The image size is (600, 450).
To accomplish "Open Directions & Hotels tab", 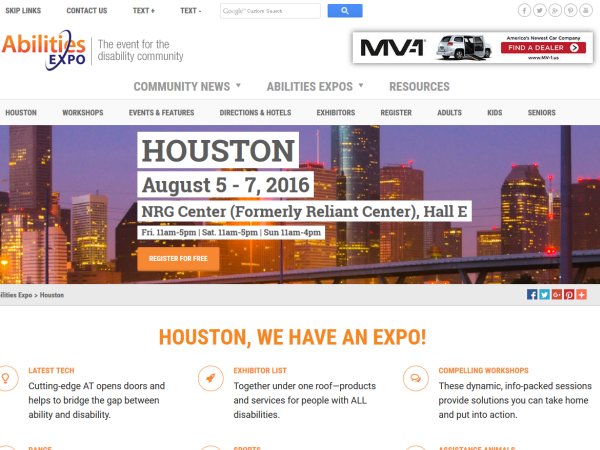I will (255, 112).
